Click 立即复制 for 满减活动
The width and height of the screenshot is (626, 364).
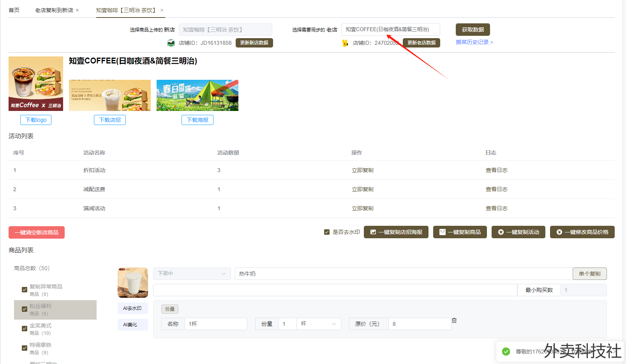(x=363, y=208)
